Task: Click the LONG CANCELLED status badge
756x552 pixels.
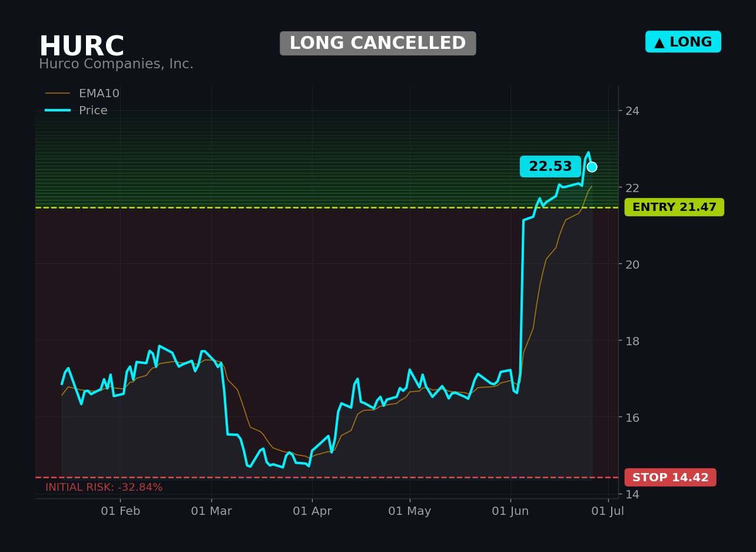Action: coord(378,44)
